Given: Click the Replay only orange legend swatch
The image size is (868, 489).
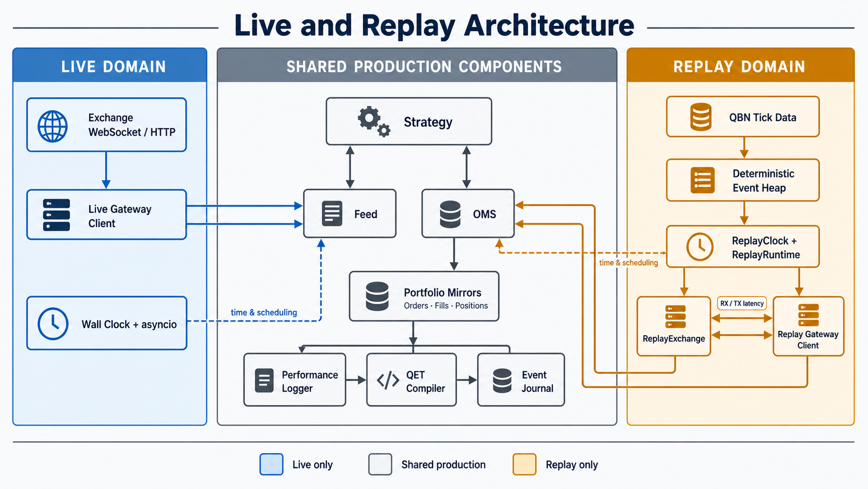Looking at the screenshot, I should click(x=524, y=464).
